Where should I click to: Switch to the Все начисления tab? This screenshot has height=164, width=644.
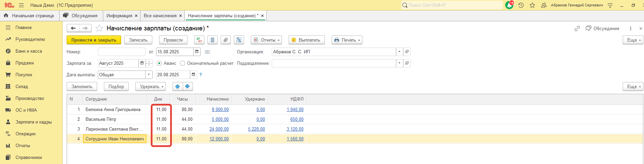point(160,16)
